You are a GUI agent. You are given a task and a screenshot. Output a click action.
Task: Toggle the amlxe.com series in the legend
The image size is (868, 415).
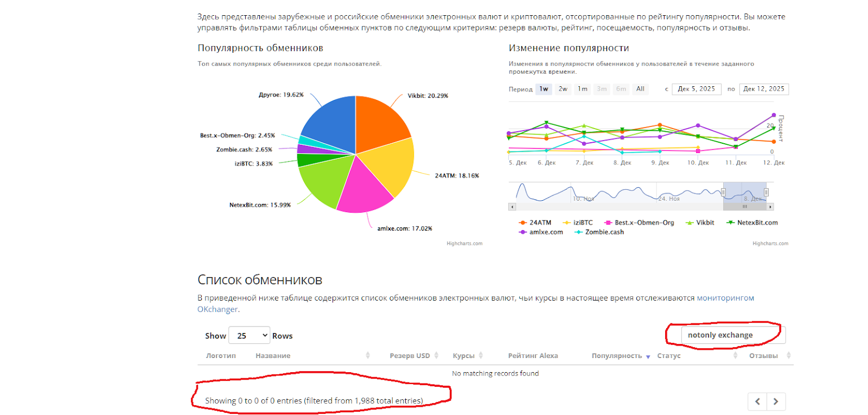tap(541, 232)
